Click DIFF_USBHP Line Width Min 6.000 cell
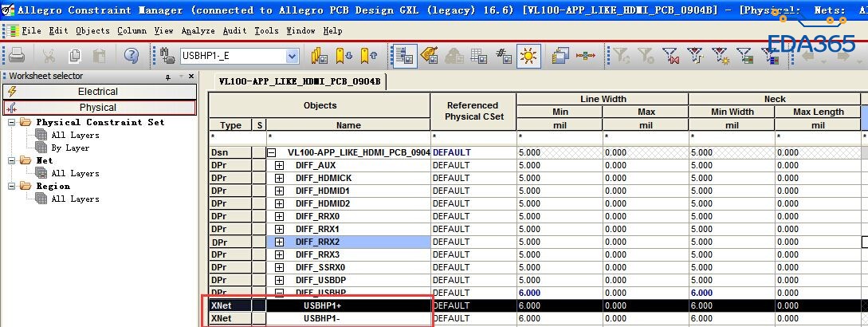Viewport: 868px width, 327px height. click(559, 293)
